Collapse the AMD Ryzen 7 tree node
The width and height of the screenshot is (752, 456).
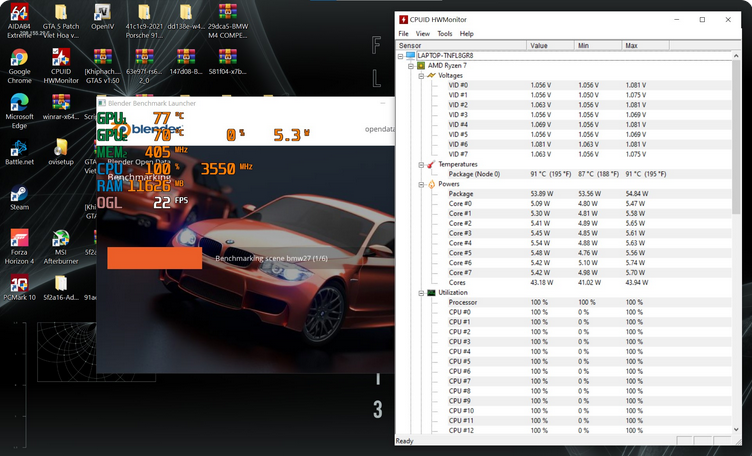(x=411, y=66)
